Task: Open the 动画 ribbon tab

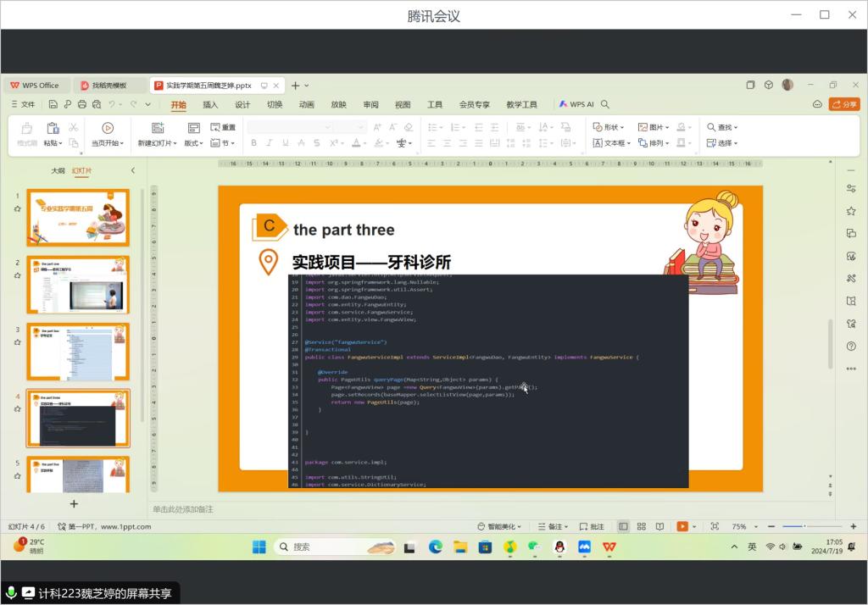Action: pyautogui.click(x=306, y=105)
